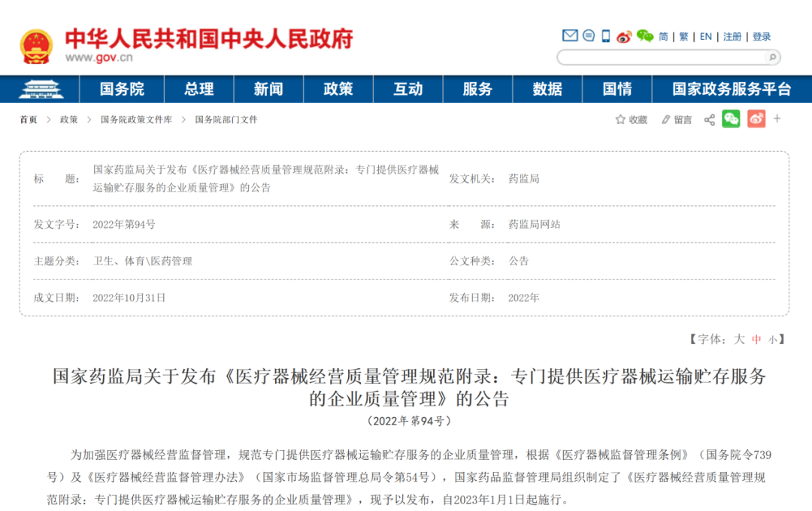Click the share icon next to 留言
Image resolution: width=812 pixels, height=511 pixels.
709,119
